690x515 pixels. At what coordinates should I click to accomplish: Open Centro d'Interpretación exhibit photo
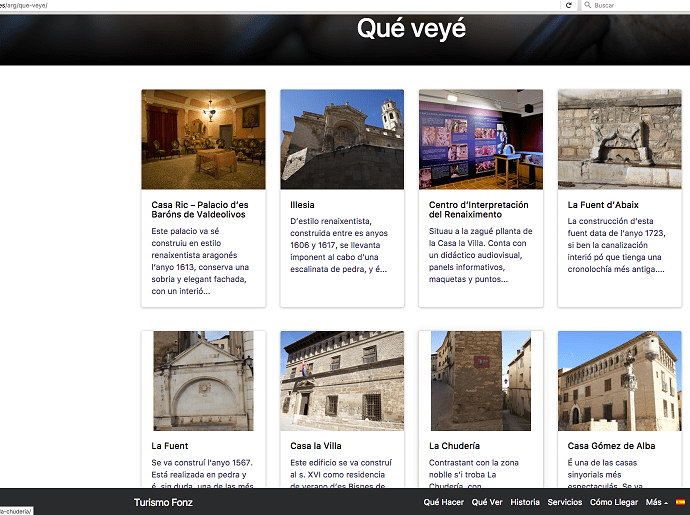[481, 140]
